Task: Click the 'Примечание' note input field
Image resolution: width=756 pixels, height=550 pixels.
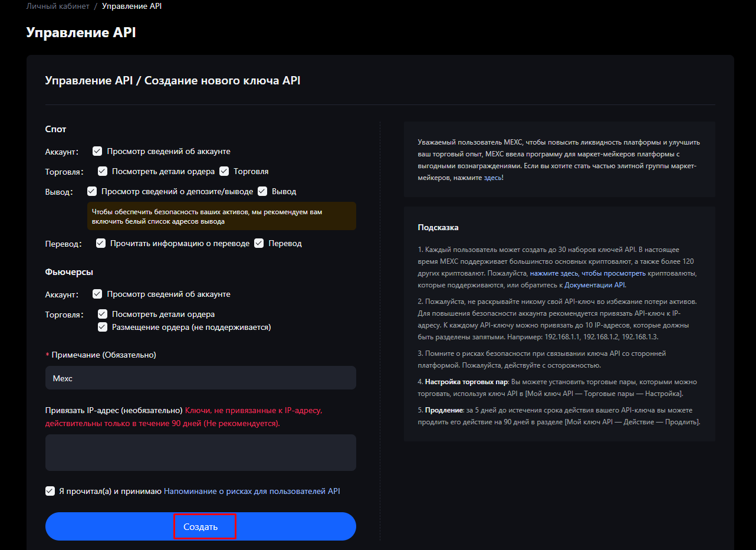Action: (200, 378)
